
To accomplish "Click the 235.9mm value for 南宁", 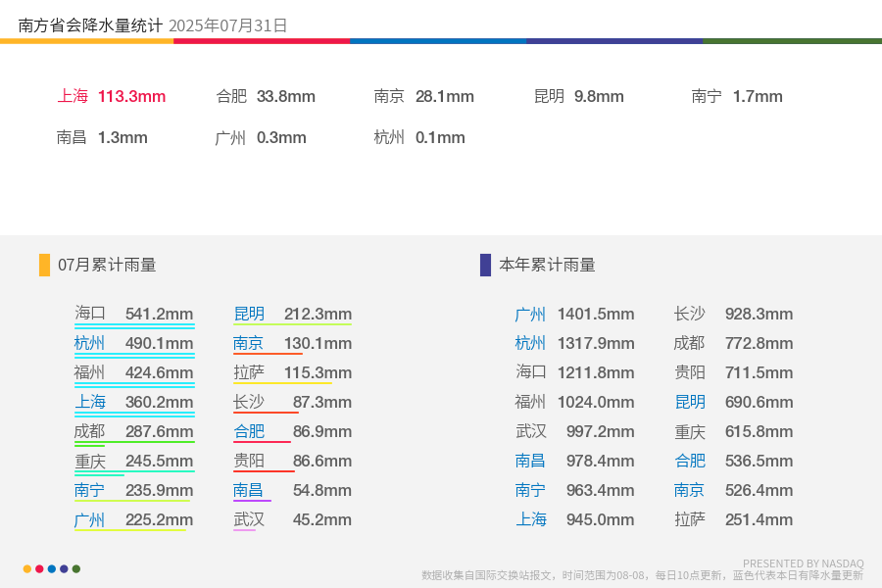I will (159, 490).
